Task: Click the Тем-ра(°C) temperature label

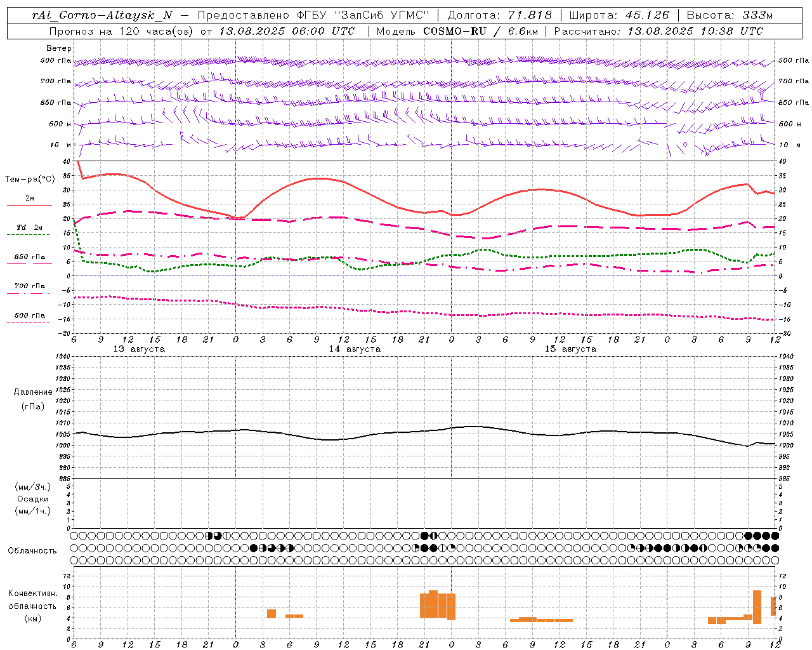Action: click(30, 180)
